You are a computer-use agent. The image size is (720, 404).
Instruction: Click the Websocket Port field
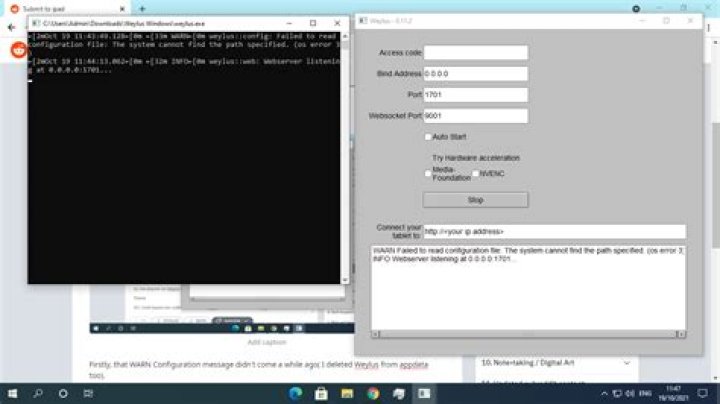pyautogui.click(x=476, y=116)
